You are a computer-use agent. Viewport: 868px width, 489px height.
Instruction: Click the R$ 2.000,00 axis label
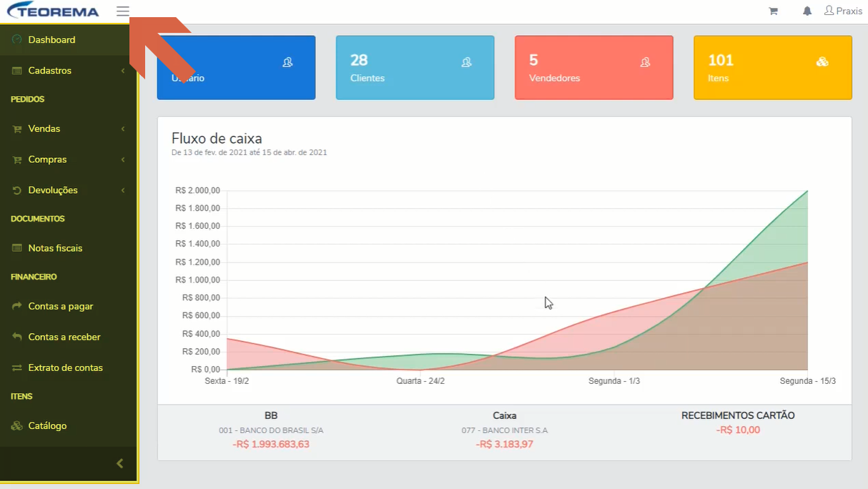point(197,190)
